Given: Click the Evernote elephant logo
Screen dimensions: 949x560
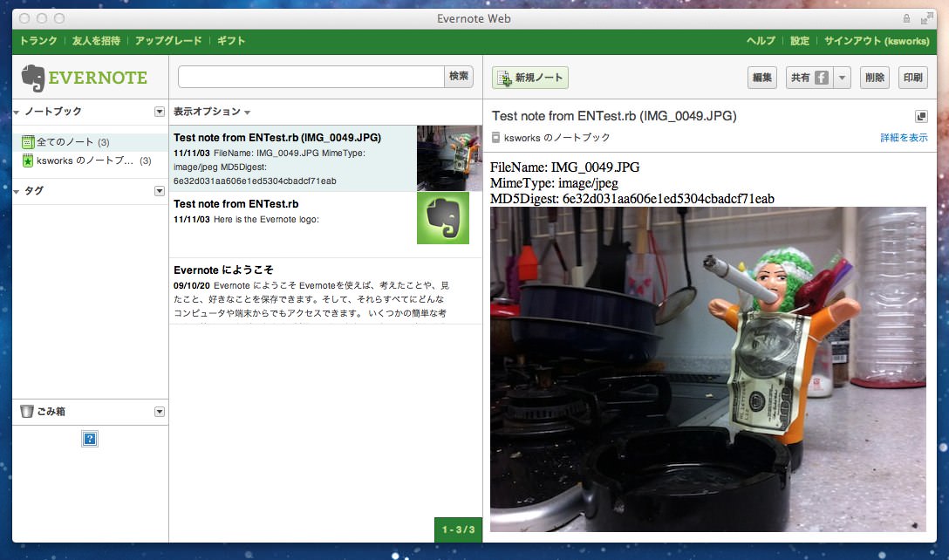Looking at the screenshot, I should tap(32, 79).
